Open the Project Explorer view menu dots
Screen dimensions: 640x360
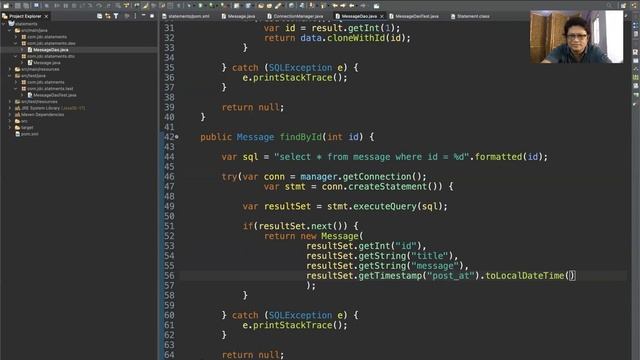pyautogui.click(x=135, y=16)
